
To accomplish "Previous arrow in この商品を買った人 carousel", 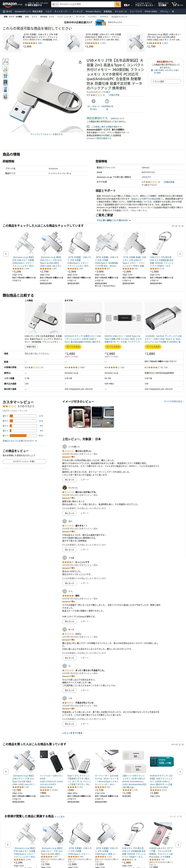I will pyautogui.click(x=6, y=771).
